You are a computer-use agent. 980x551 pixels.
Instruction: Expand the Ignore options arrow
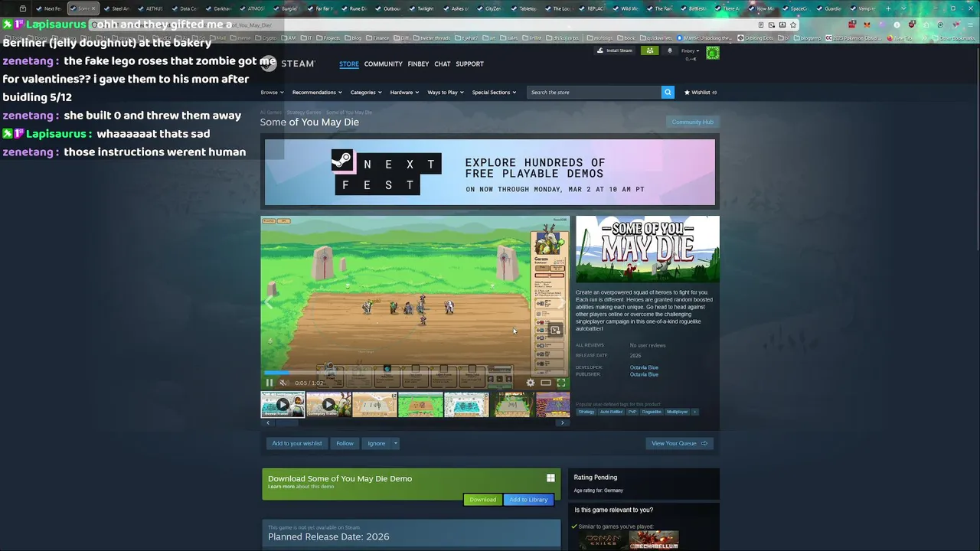(x=396, y=443)
